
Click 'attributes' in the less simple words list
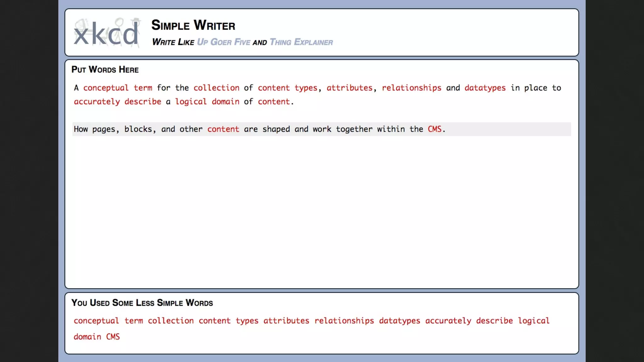[286, 321]
